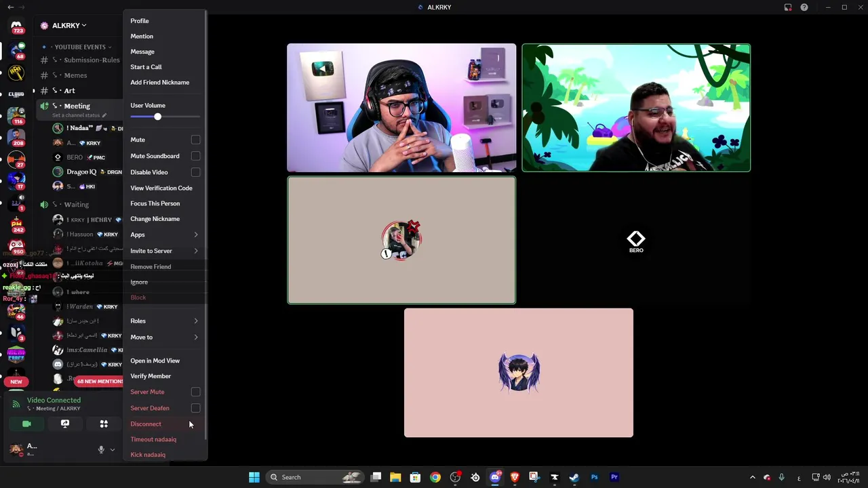Open the Submission-Rules channel
Screen dimensions: 868x488
(81, 60)
